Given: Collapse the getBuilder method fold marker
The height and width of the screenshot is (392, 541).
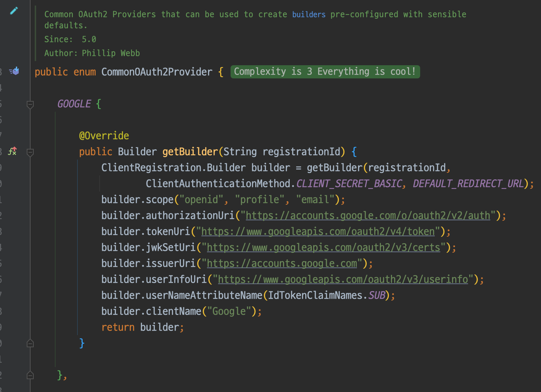Looking at the screenshot, I should 30,152.
